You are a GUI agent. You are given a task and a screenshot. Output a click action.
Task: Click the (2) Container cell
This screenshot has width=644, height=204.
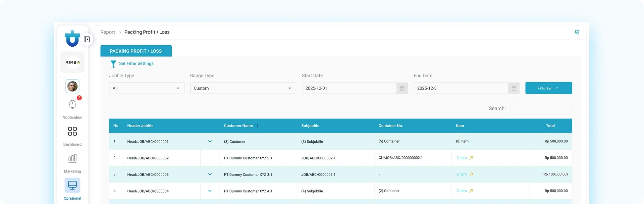point(389,191)
